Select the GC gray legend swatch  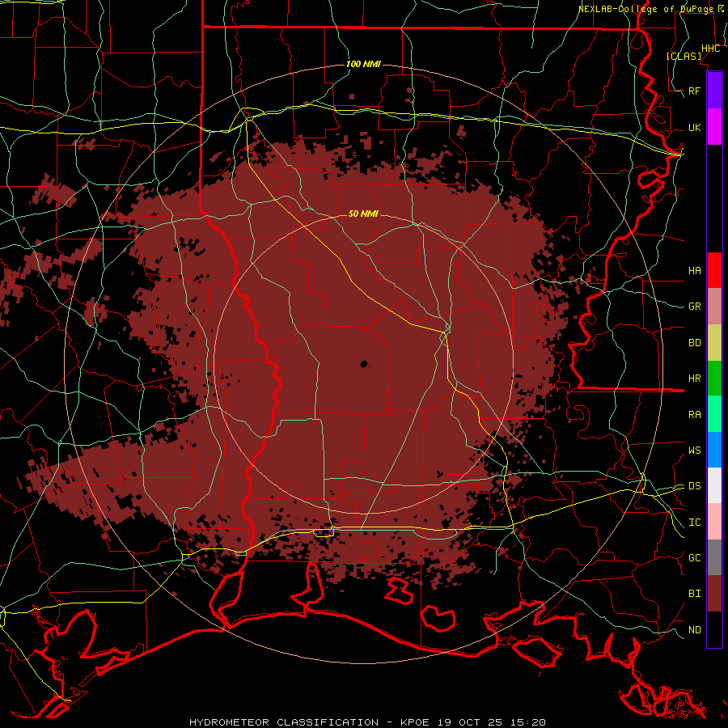714,557
